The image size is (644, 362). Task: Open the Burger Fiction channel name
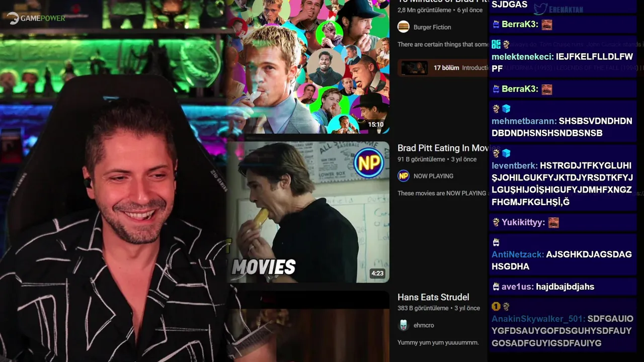pos(432,27)
